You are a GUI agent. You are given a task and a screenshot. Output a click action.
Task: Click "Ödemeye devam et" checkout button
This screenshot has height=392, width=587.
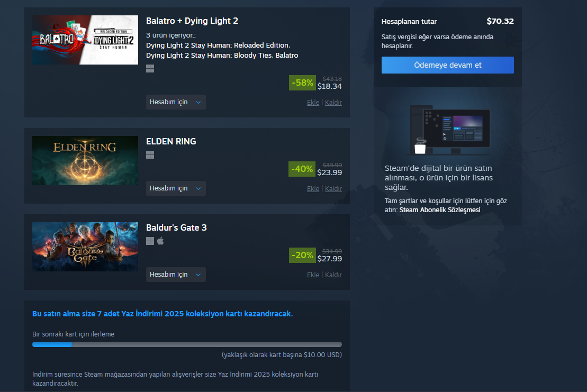pos(448,65)
